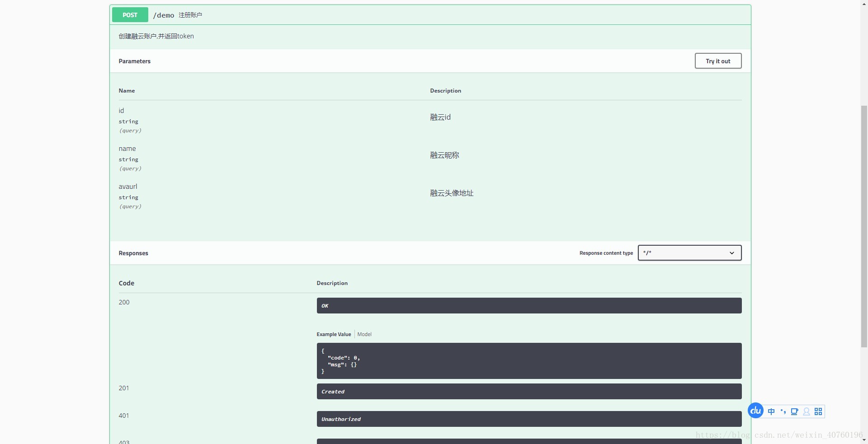Click the example JSON code block

pos(529,361)
